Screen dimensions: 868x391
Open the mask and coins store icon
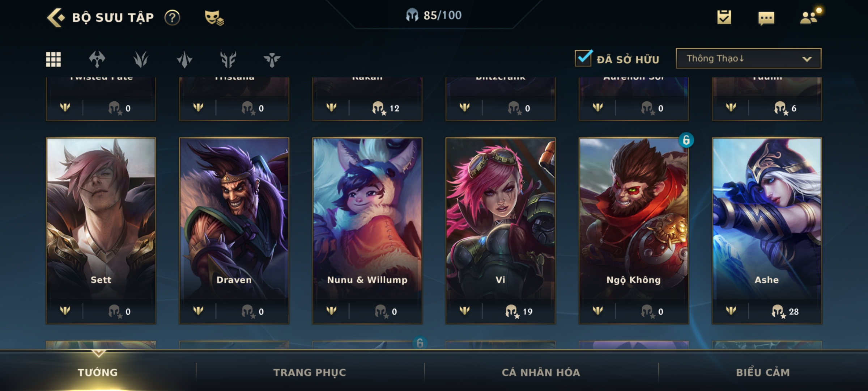click(x=214, y=17)
